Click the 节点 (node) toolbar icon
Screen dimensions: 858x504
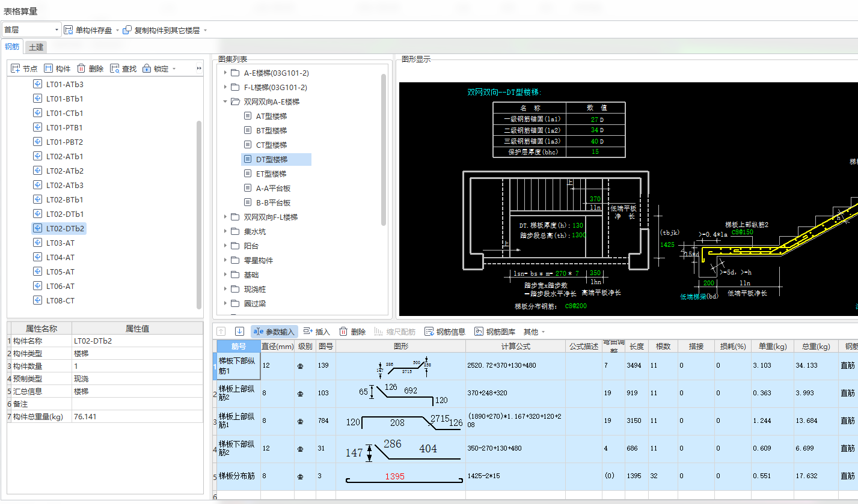coord(16,69)
